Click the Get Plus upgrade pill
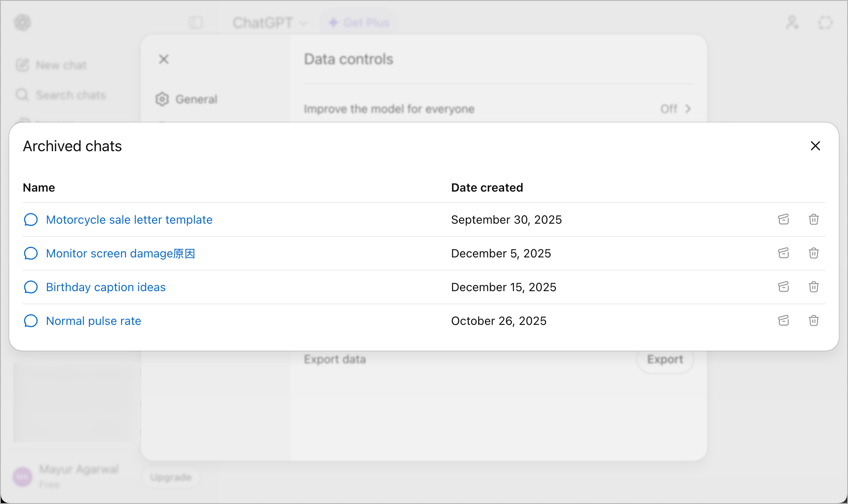 pyautogui.click(x=359, y=22)
